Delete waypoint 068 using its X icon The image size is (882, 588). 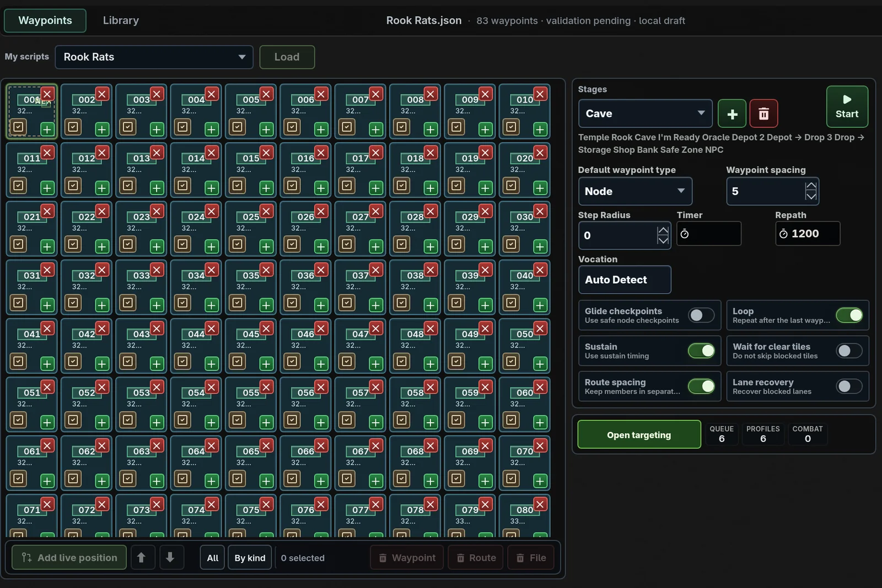tap(431, 445)
